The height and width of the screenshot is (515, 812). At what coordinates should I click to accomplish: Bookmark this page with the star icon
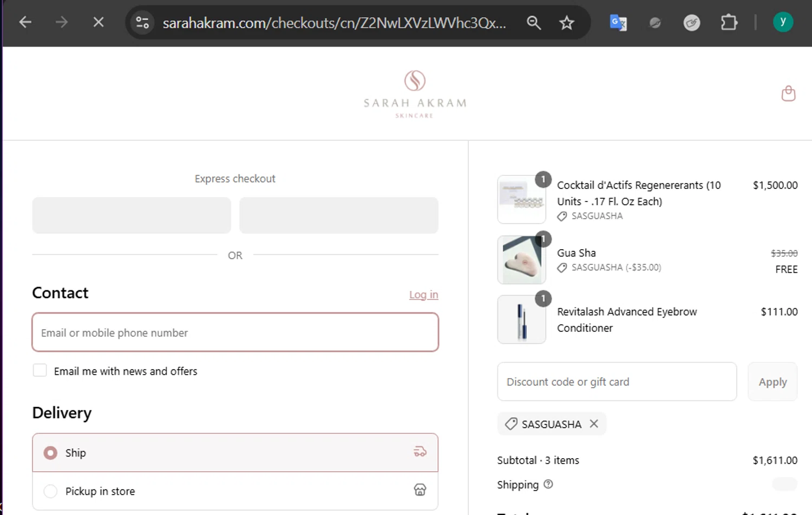pyautogui.click(x=566, y=23)
